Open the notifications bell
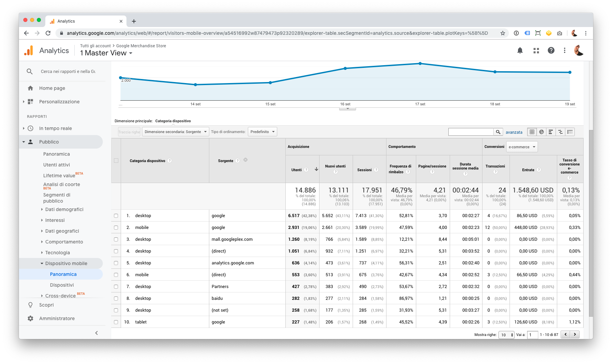Image resolution: width=612 pixels, height=364 pixels. (x=520, y=51)
